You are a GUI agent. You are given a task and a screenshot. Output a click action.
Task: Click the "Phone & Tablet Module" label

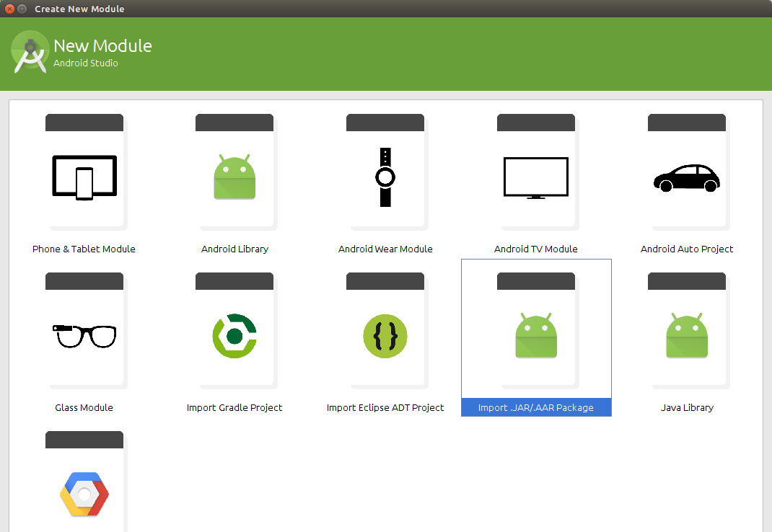(84, 249)
